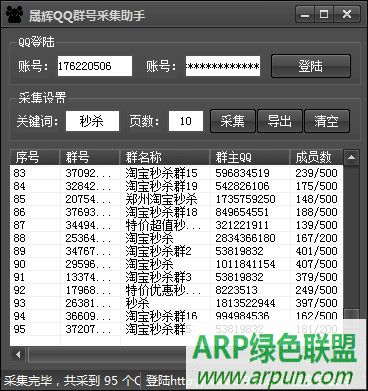The image size is (368, 391).
Task: Focus the masked password field
Action: [x=223, y=66]
